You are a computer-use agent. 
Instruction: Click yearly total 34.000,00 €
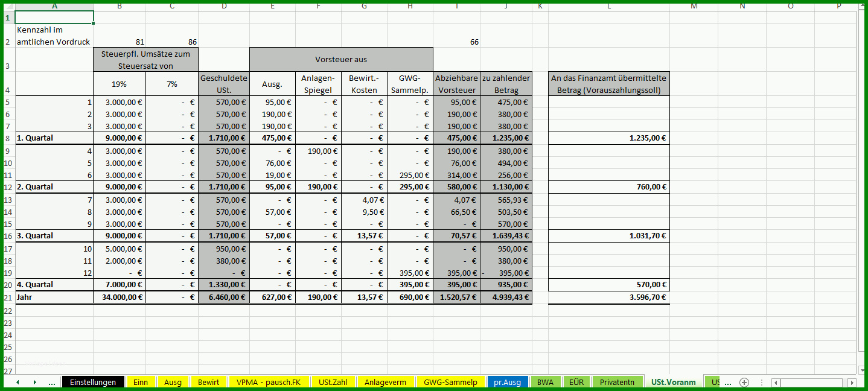120,297
